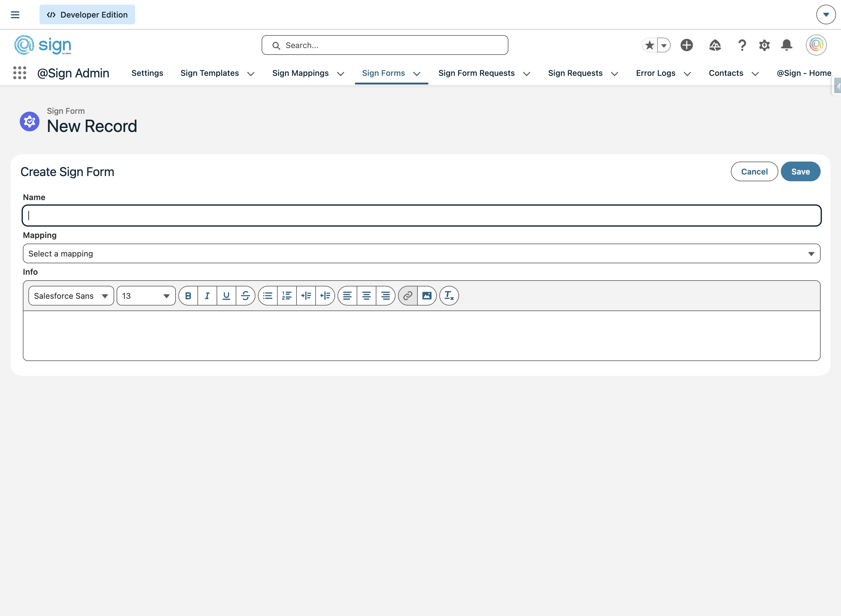Image resolution: width=841 pixels, height=616 pixels.
Task: Toggle bold formatting in Info editor
Action: pyautogui.click(x=188, y=296)
